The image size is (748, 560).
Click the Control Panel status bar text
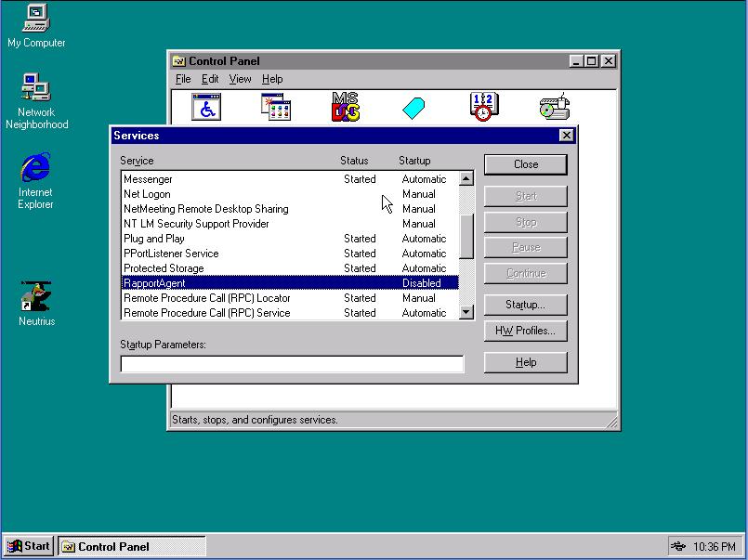(x=255, y=420)
